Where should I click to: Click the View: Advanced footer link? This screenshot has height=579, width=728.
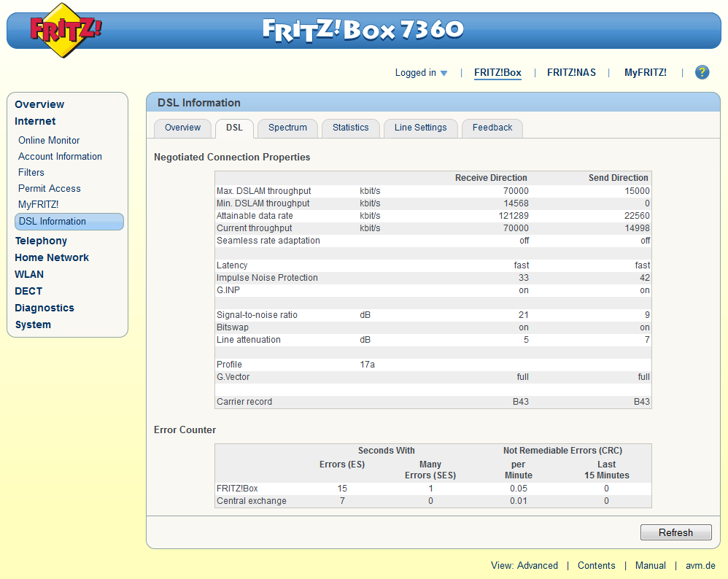point(524,565)
